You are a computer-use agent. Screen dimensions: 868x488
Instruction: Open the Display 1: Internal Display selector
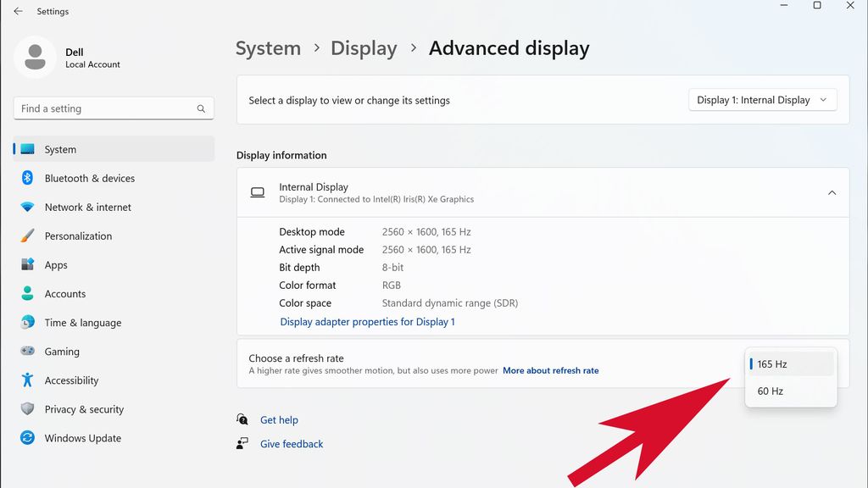point(761,99)
